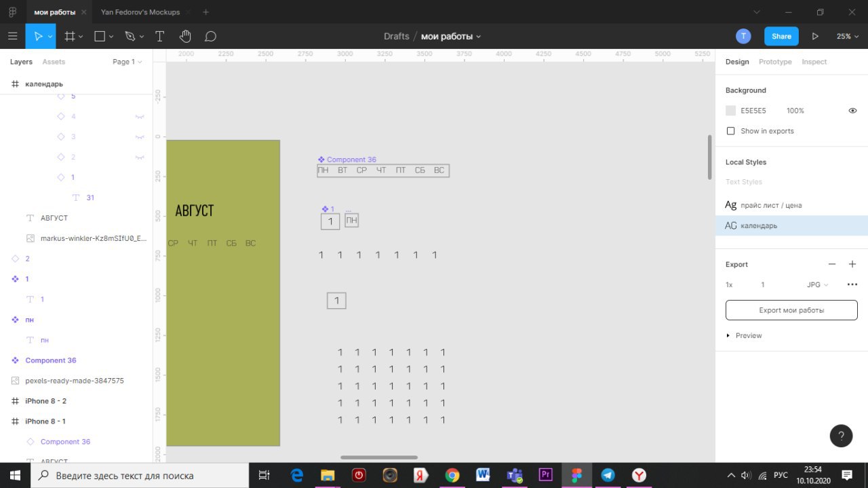The height and width of the screenshot is (488, 868).
Task: Switch to the Assets tab
Action: pyautogui.click(x=54, y=62)
